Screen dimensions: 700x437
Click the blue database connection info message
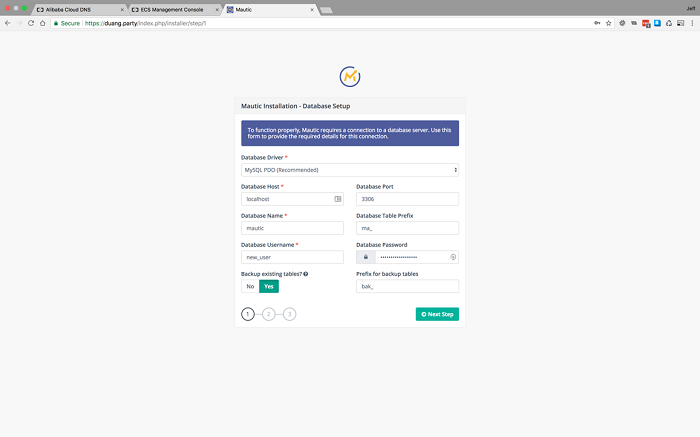(x=350, y=133)
